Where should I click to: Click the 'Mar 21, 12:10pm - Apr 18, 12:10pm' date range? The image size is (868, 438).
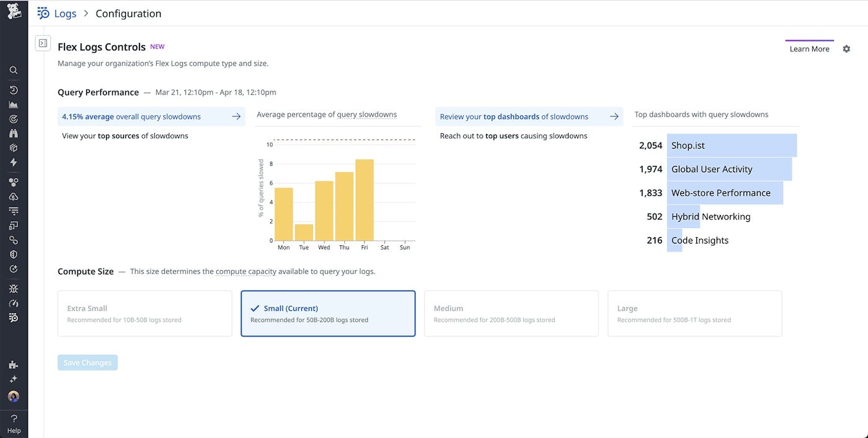[216, 92]
